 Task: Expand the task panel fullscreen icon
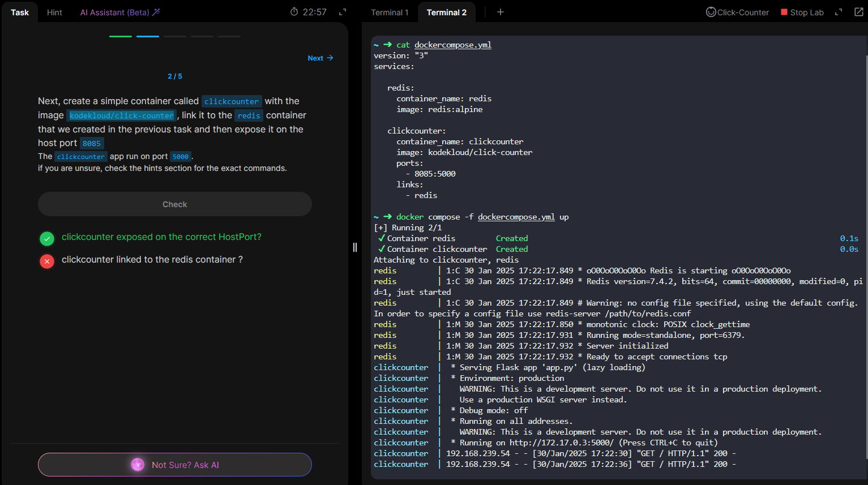click(x=343, y=12)
